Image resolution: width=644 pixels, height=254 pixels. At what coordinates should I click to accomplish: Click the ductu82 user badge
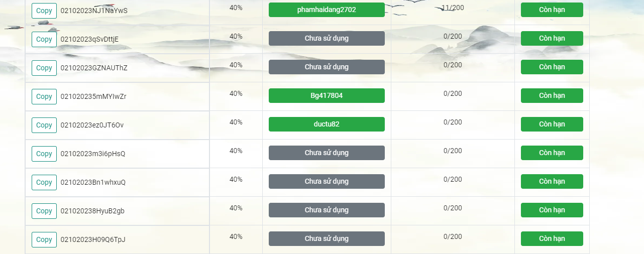pos(327,124)
